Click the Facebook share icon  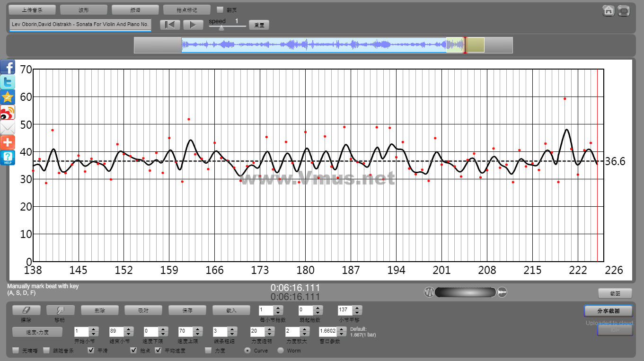[x=8, y=67]
